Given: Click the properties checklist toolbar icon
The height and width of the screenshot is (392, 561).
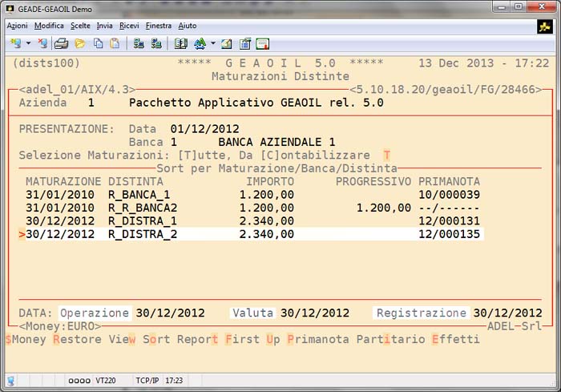Looking at the screenshot, I should coord(244,43).
